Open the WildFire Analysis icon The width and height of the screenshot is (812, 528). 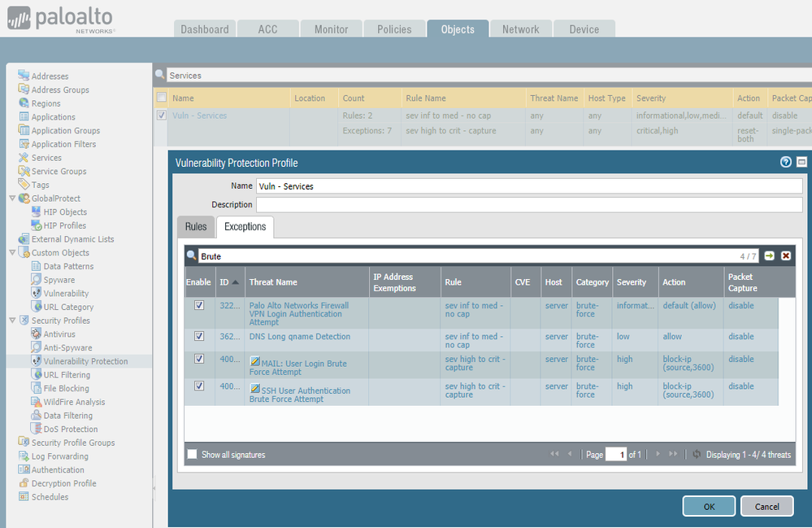pos(36,402)
